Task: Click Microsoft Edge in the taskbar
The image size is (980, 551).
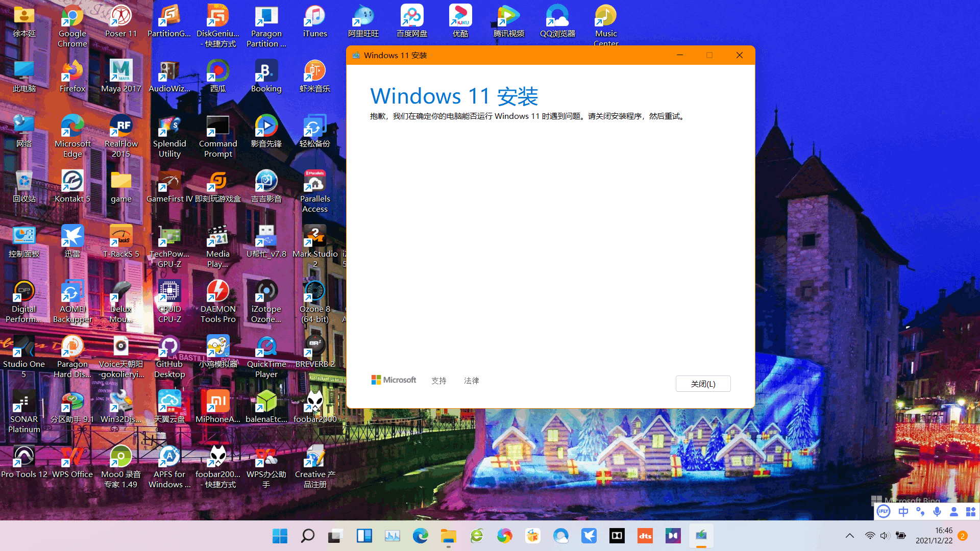Action: 420,536
